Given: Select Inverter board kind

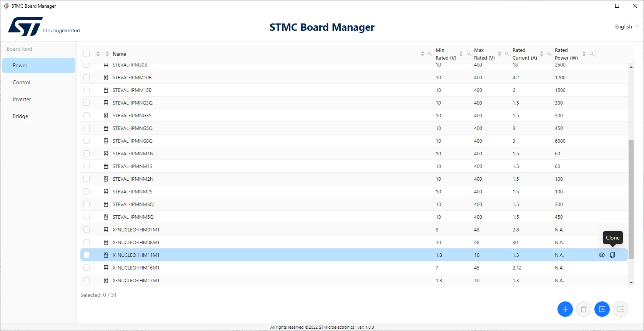Looking at the screenshot, I should click(x=38, y=99).
